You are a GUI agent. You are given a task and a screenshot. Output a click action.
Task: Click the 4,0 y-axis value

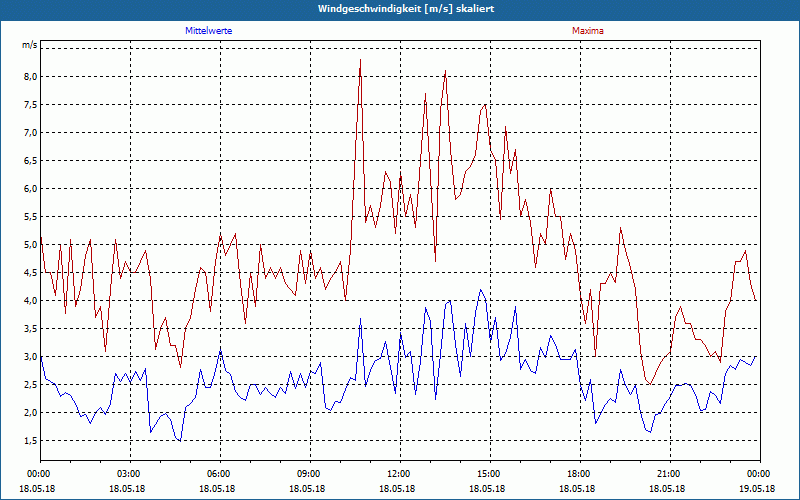(x=31, y=301)
